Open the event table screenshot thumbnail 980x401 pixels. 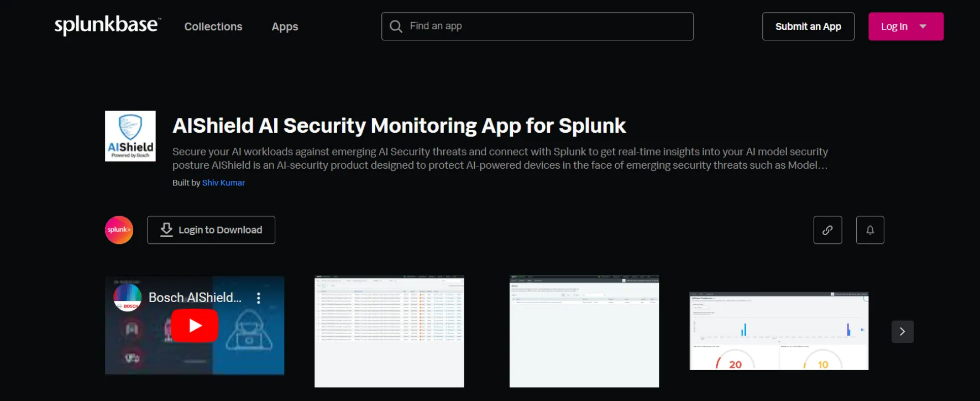coord(389,331)
